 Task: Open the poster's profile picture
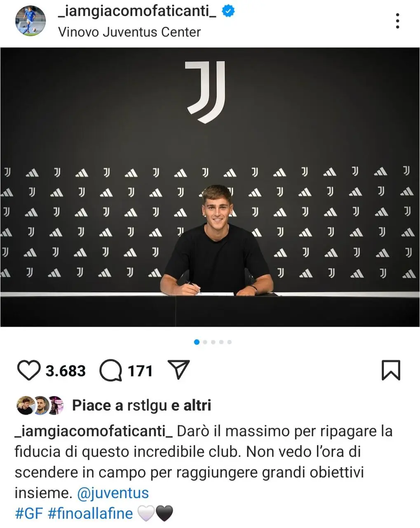click(x=31, y=21)
